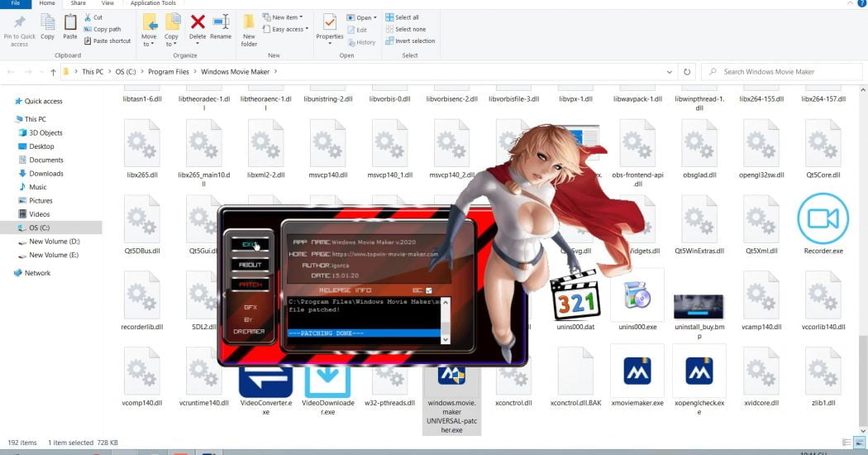This screenshot has width=868, height=455.
Task: Select the xconctrol.dll.BAK file
Action: pos(575,371)
